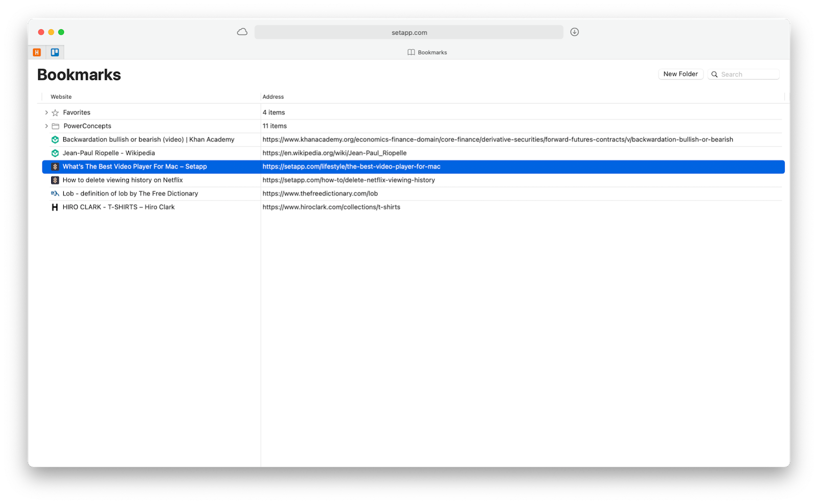Sort by the Website column header
This screenshot has width=818, height=504.
61,97
